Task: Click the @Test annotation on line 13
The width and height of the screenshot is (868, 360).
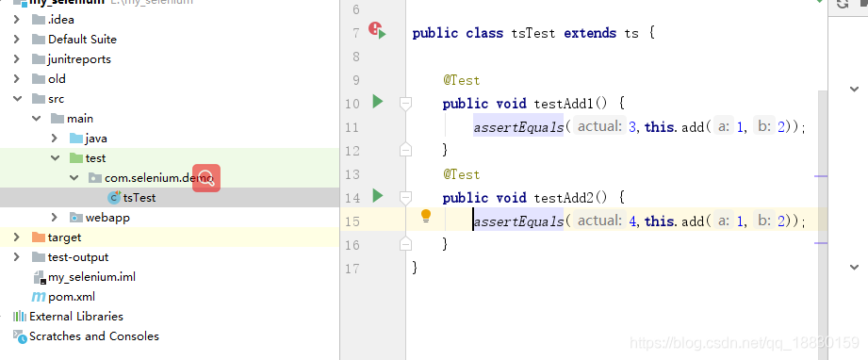Action: (461, 174)
